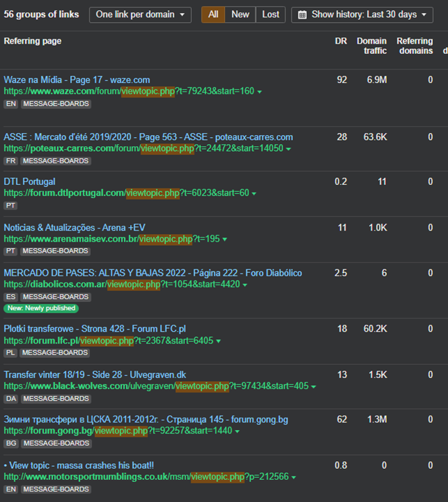Open Waze na Mídia - Page 17 link

click(77, 80)
